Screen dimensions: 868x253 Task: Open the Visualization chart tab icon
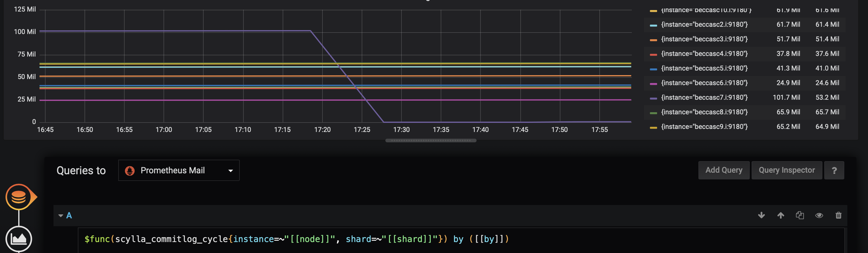coord(19,239)
